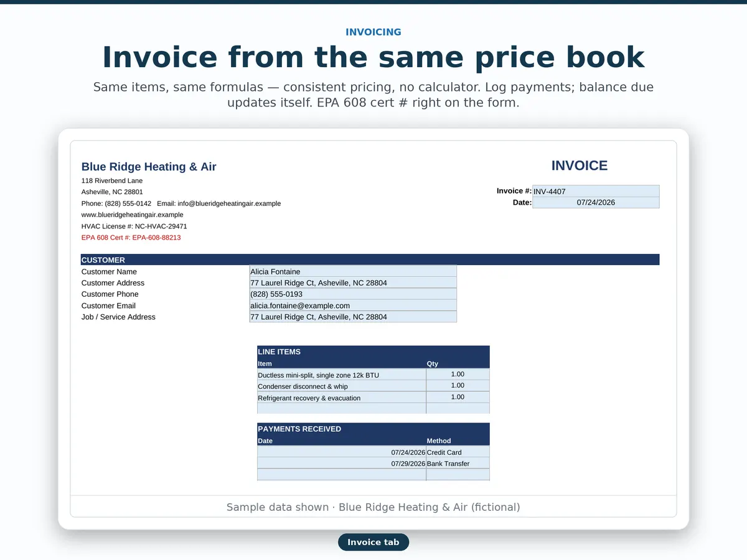Click the headline Invoice from the same price book
Image resolution: width=747 pixels, height=560 pixels.
374,57
